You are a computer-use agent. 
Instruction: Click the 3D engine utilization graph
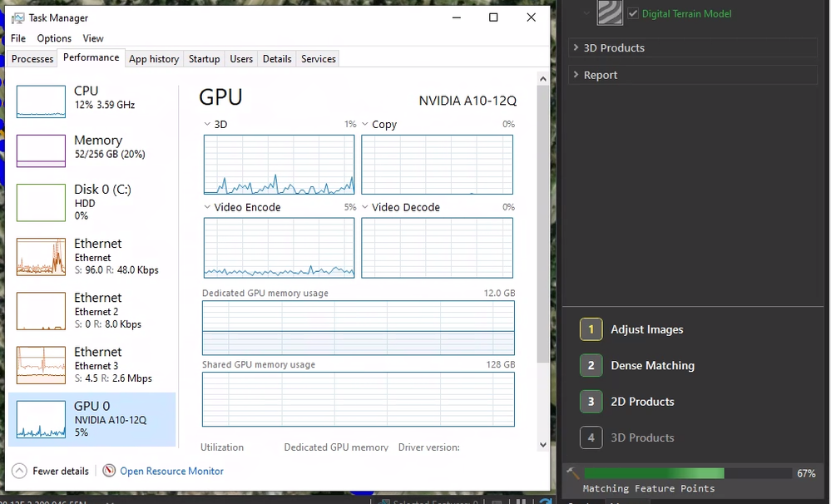[279, 165]
